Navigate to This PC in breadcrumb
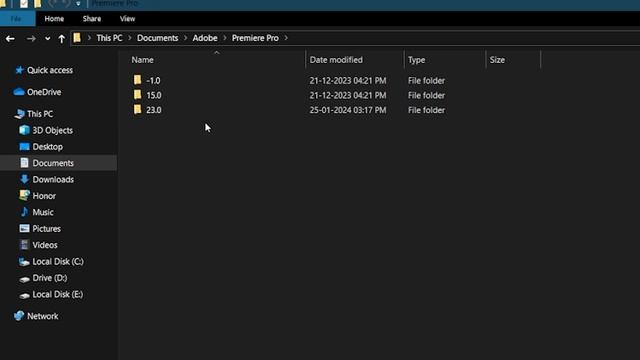 coord(109,38)
